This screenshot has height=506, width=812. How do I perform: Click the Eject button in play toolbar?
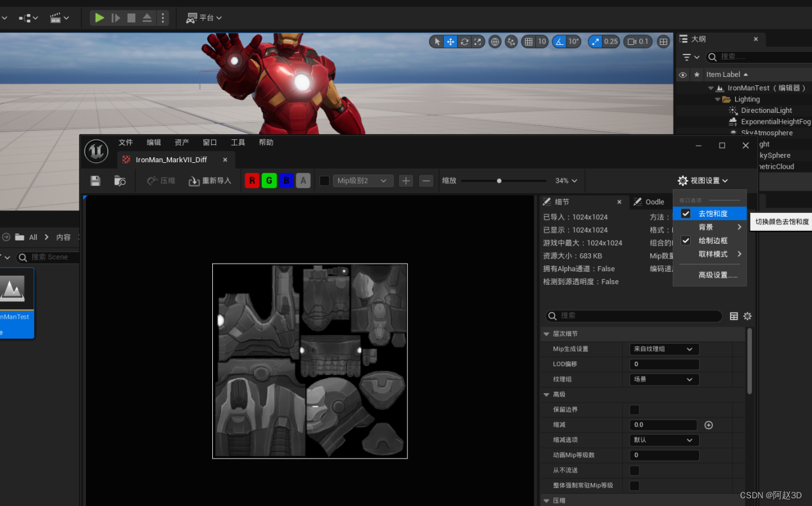pyautogui.click(x=147, y=18)
